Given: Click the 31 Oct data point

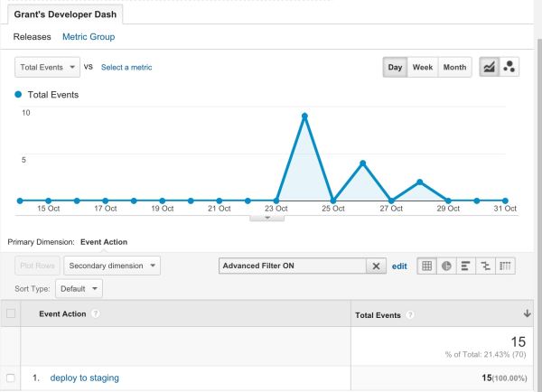Looking at the screenshot, I should 505,201.
